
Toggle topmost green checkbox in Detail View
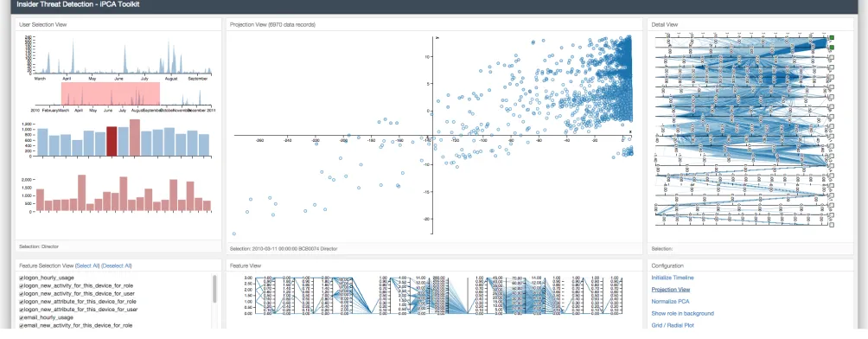tap(832, 38)
